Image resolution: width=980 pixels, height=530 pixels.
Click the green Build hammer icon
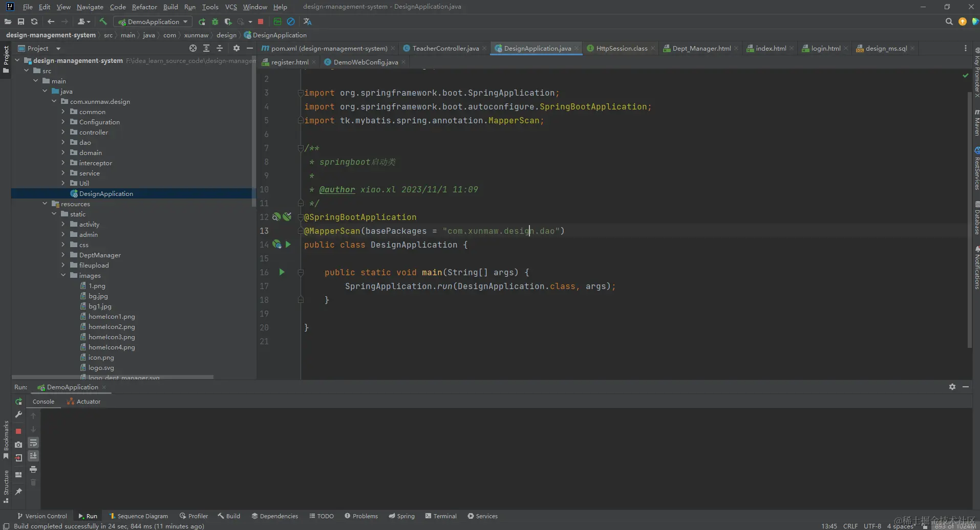103,21
